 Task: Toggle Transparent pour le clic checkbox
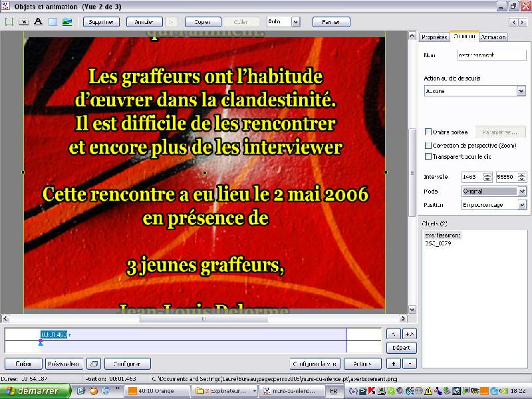428,156
